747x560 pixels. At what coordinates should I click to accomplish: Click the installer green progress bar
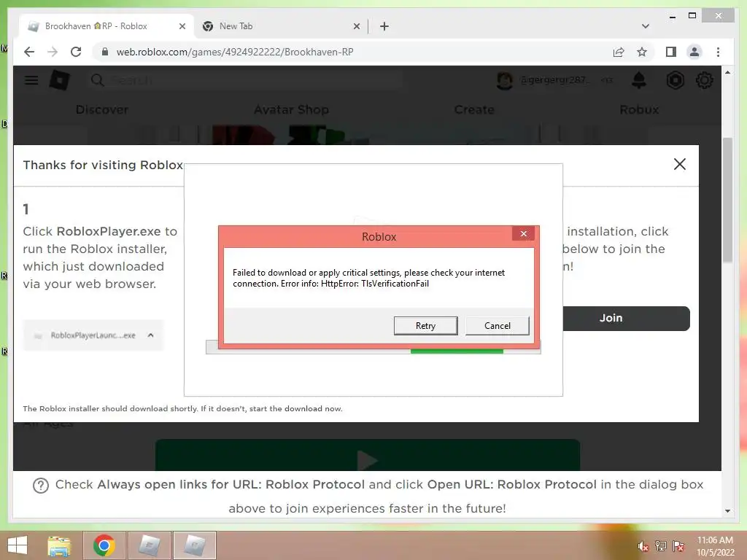457,351
